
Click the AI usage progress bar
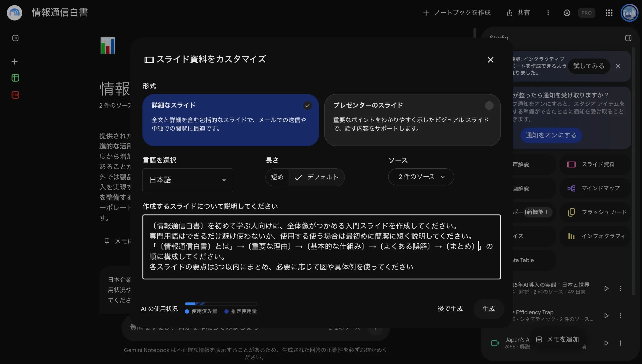(221, 304)
